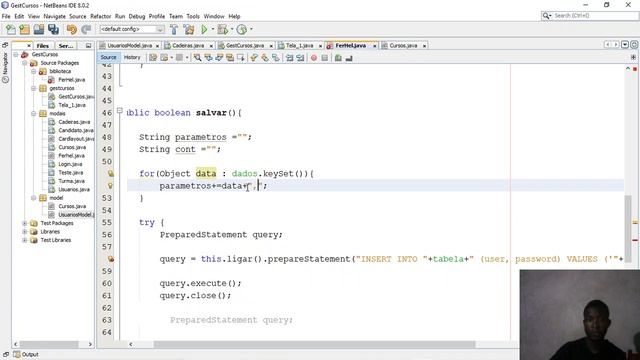This screenshot has height=360, width=640.
Task: Show the opened documents list dropdown
Action: pos(625,44)
